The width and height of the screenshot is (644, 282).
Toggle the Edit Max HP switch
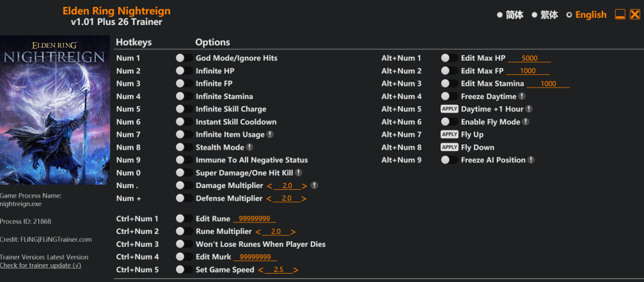(x=450, y=58)
